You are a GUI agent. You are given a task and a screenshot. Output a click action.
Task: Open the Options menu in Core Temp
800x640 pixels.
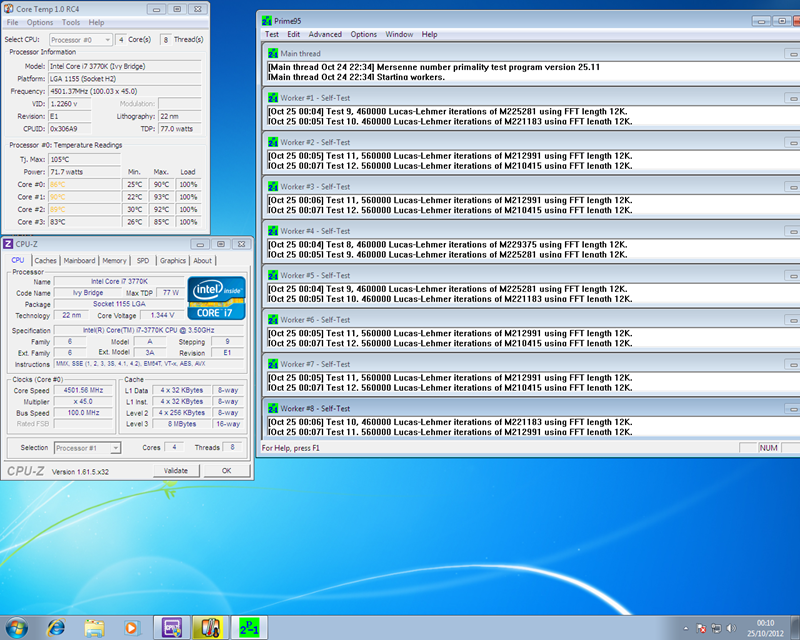pyautogui.click(x=40, y=22)
